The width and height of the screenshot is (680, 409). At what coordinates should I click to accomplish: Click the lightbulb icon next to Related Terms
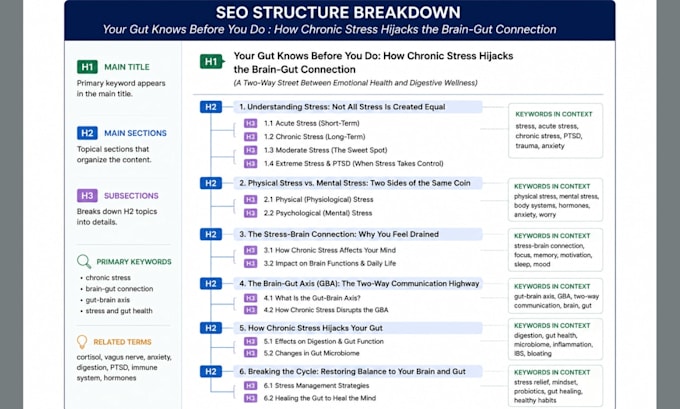pyautogui.click(x=82, y=342)
